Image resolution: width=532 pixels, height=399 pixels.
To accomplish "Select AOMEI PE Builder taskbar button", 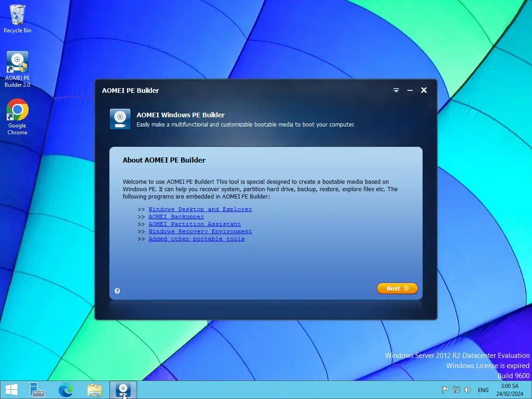I will 123,390.
